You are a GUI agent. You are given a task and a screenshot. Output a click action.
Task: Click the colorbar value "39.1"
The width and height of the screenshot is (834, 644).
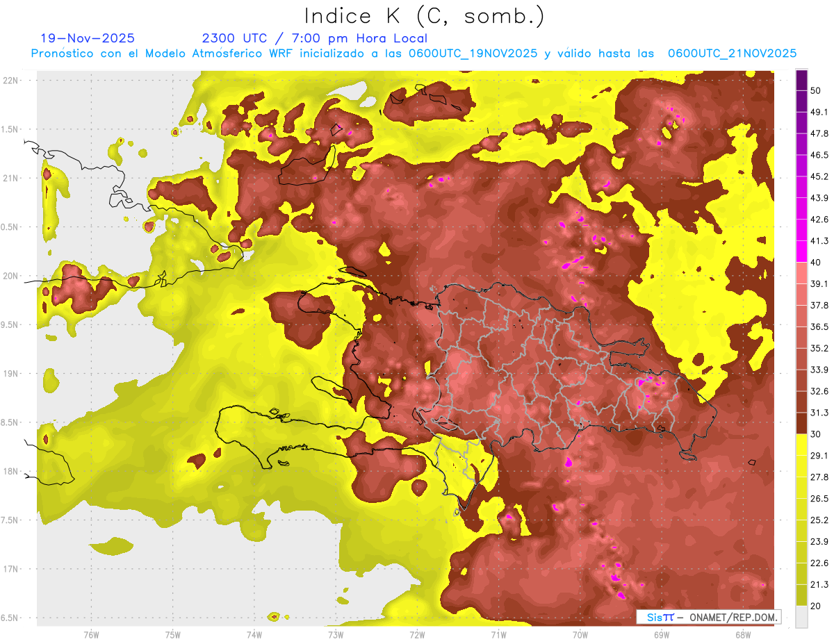tap(819, 283)
